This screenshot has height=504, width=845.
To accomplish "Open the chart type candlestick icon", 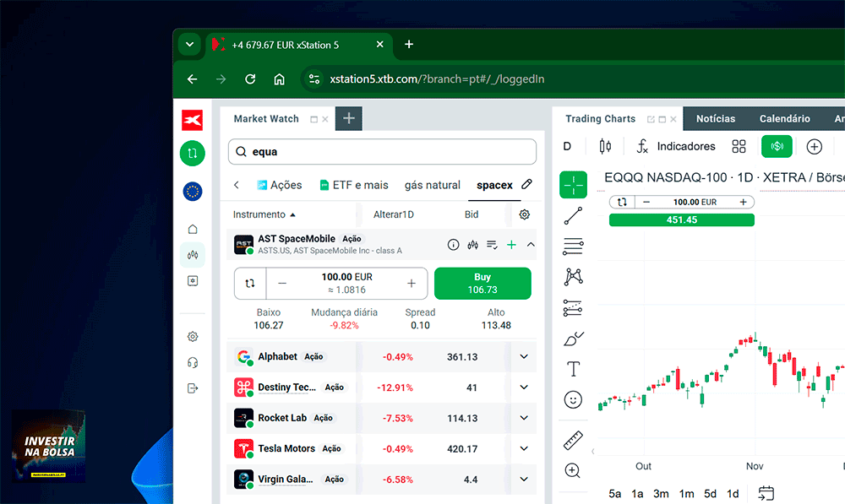I will pyautogui.click(x=605, y=146).
